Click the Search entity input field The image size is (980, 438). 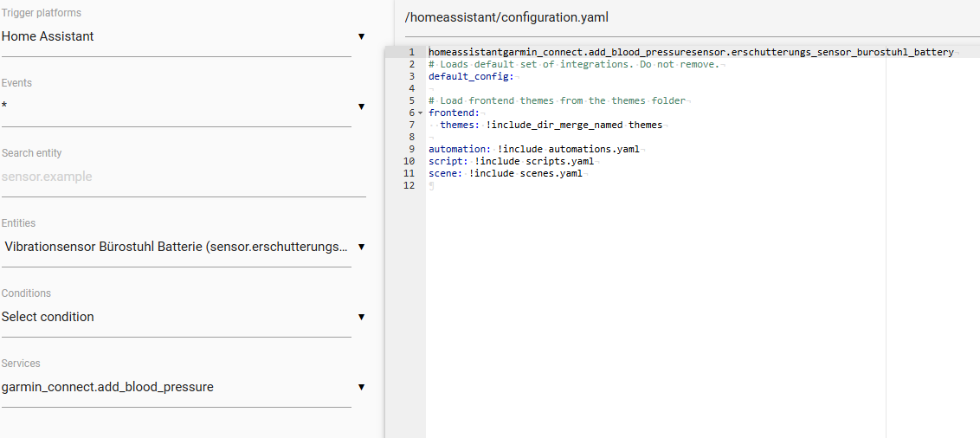coord(184,177)
